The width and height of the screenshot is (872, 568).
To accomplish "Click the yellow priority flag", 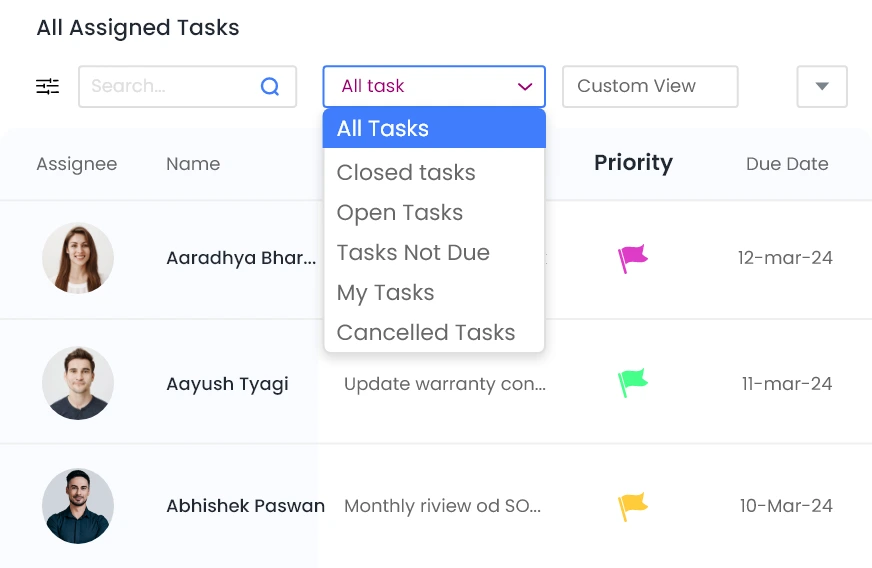I will point(632,507).
